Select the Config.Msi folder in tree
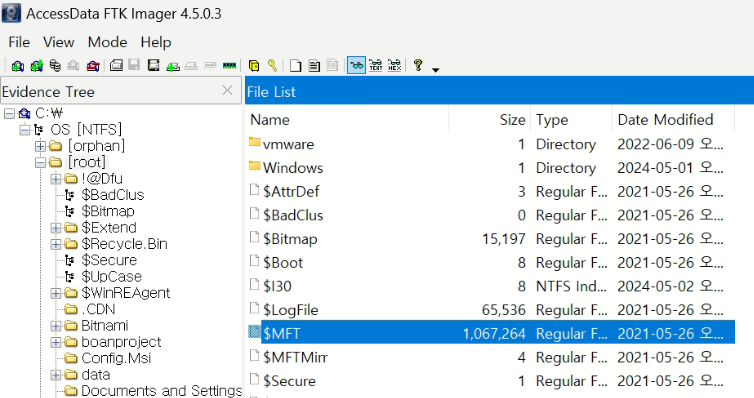 (x=116, y=359)
